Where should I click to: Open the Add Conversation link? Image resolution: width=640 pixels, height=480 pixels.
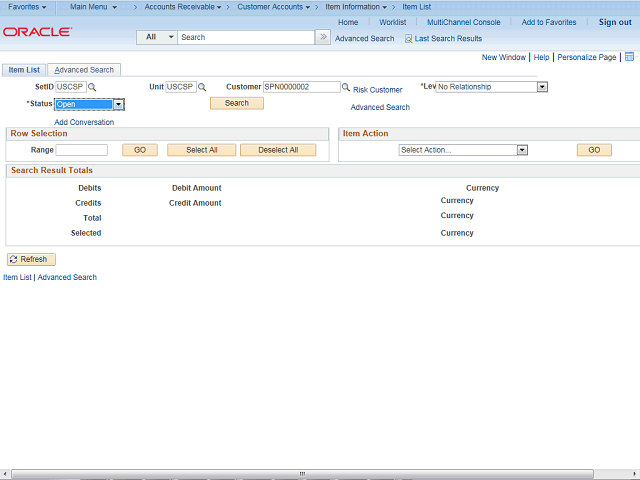[x=84, y=122]
